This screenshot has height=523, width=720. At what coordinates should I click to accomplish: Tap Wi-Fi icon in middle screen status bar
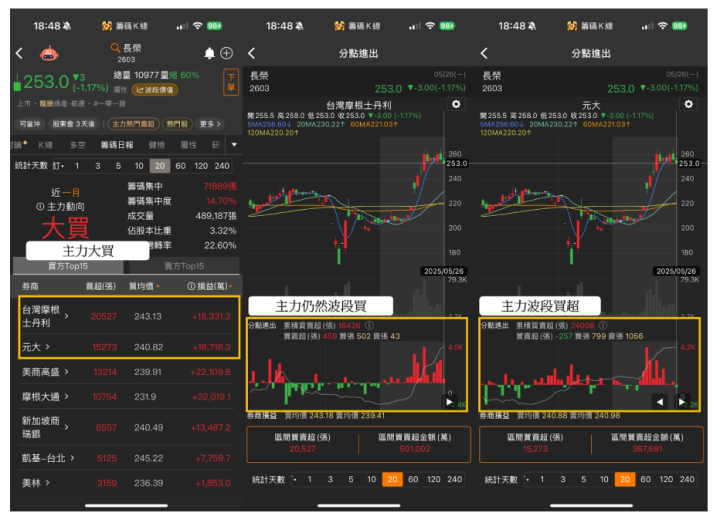(x=430, y=26)
